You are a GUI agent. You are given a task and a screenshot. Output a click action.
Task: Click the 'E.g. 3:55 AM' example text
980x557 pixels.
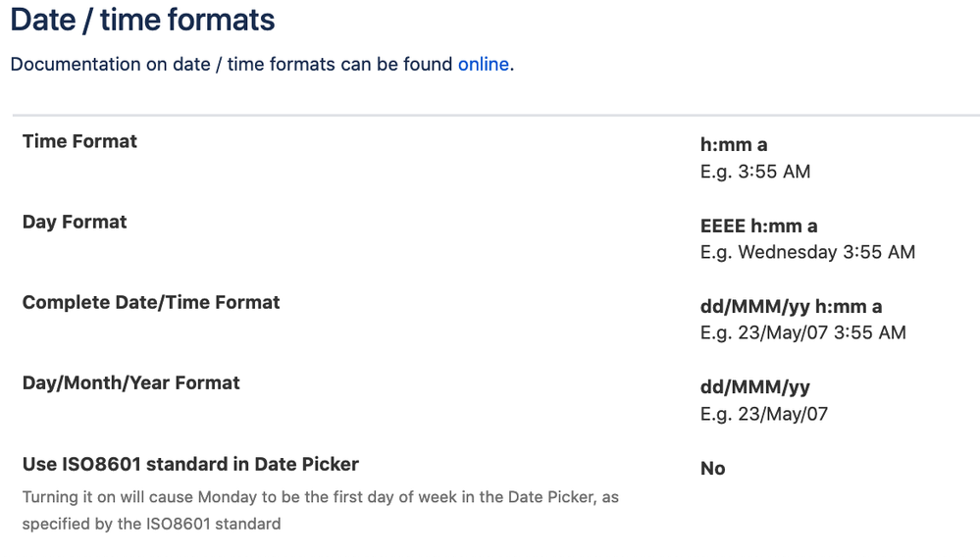pyautogui.click(x=754, y=172)
